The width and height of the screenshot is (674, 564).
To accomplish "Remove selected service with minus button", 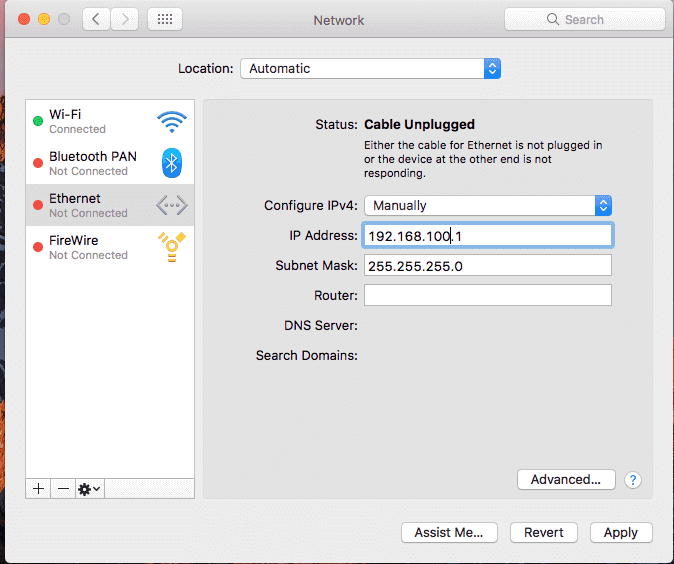I will [63, 489].
